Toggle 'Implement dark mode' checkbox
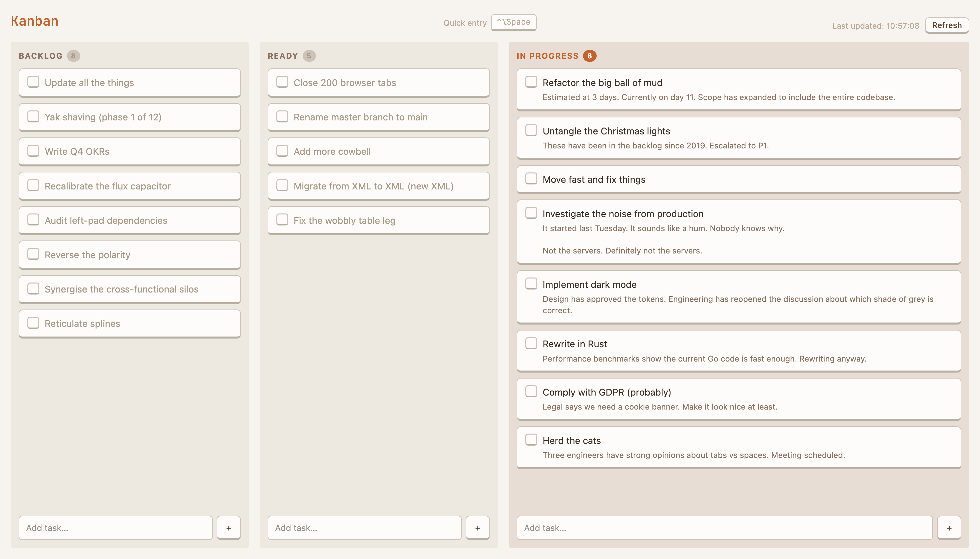The width and height of the screenshot is (980, 559). coord(531,284)
